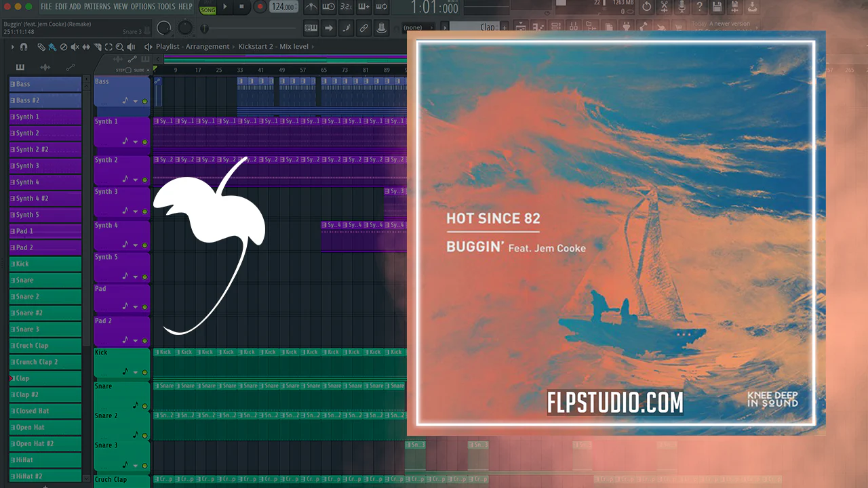
Task: Mute the Synth 3 playlist track
Action: coord(144,211)
